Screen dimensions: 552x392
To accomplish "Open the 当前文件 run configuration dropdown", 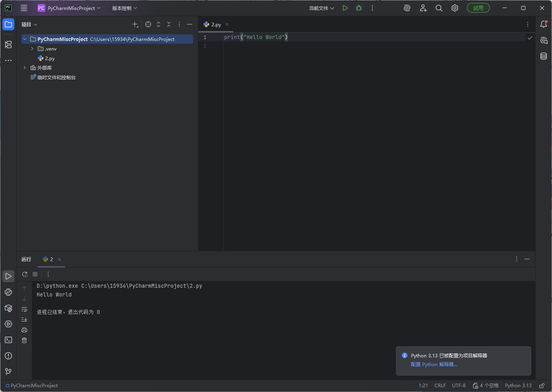I will point(321,8).
